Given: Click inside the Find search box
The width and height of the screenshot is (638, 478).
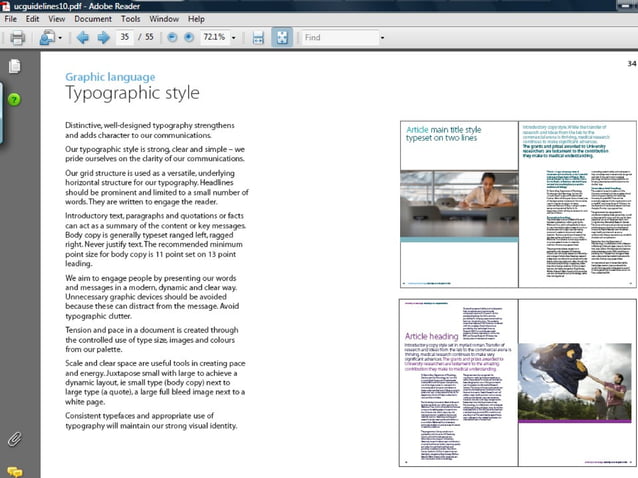Looking at the screenshot, I should tap(340, 37).
